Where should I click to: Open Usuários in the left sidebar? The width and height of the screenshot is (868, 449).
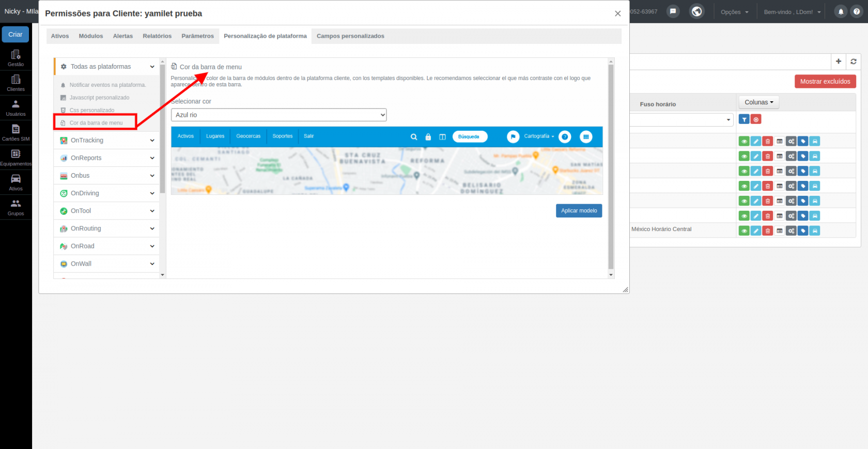[x=16, y=107]
